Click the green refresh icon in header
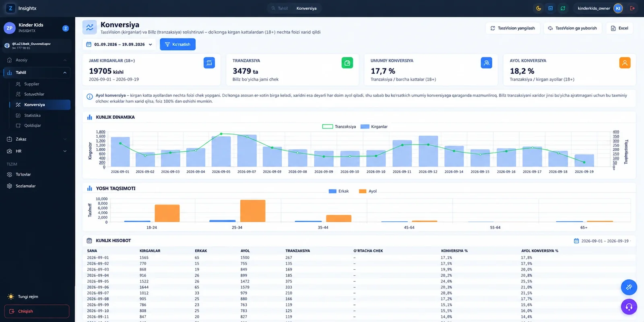 [x=563, y=8]
